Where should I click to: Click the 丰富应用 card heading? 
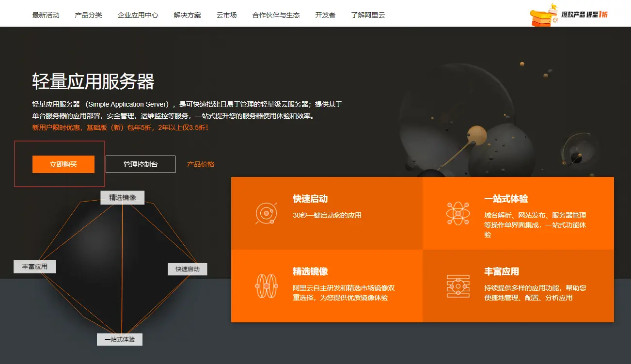click(x=502, y=271)
